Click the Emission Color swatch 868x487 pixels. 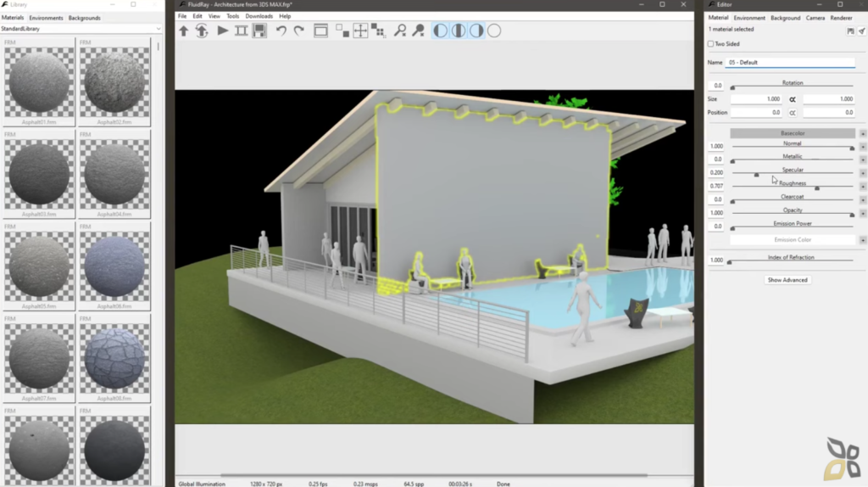[x=793, y=240]
